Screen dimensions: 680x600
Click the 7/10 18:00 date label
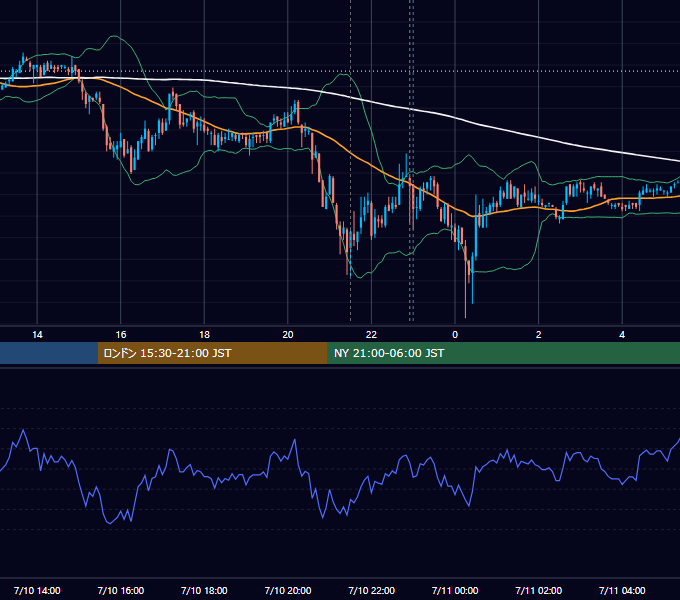[204, 590]
